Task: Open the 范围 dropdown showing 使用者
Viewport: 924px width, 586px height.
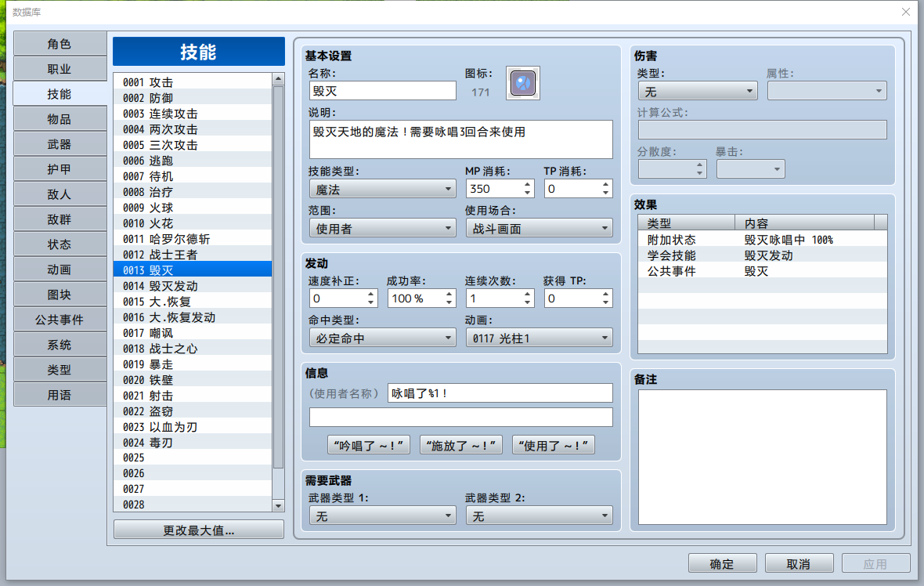Action: (x=382, y=228)
